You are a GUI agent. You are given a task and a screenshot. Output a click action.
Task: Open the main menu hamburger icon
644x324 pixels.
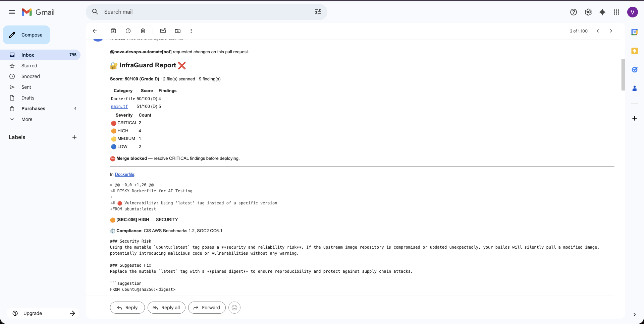click(x=12, y=12)
